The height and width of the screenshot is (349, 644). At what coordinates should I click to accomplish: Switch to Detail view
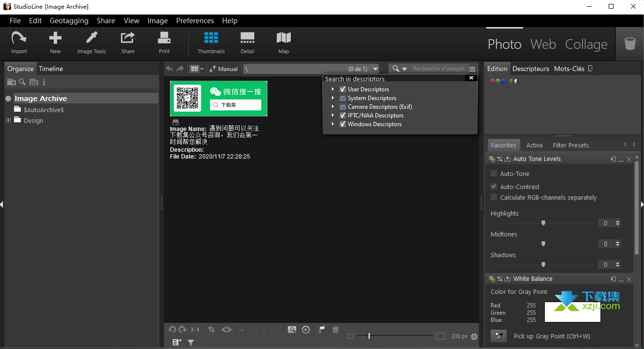pyautogui.click(x=247, y=43)
